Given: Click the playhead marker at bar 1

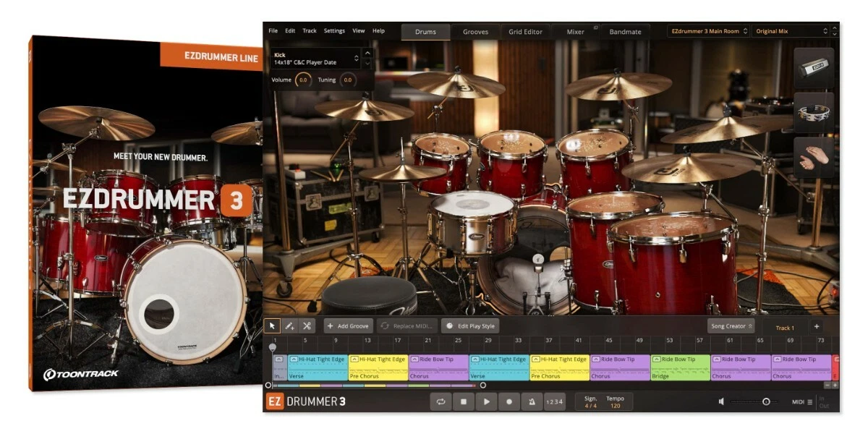Looking at the screenshot, I should click(273, 347).
